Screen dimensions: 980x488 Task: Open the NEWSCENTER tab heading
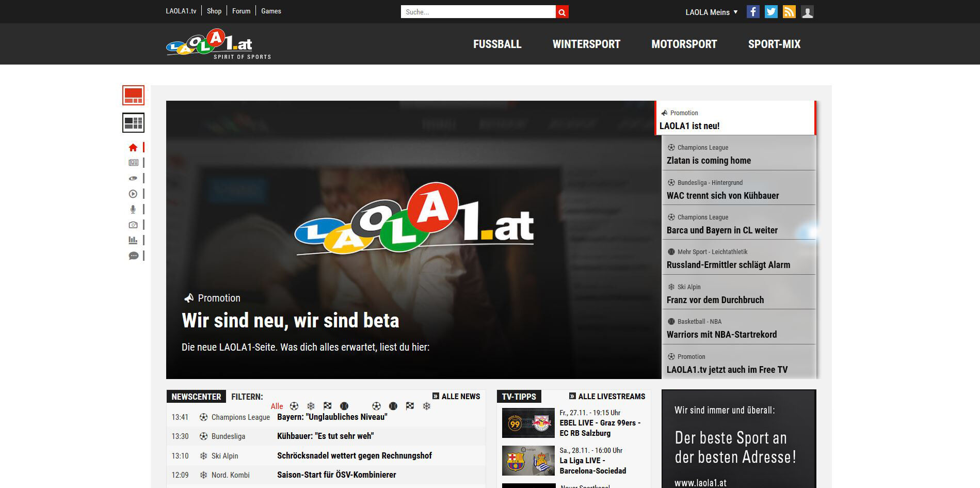(x=196, y=397)
